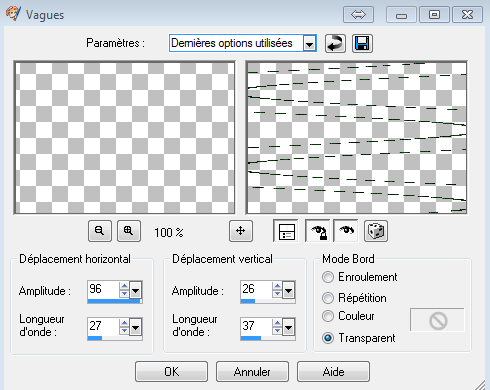Click the randomize parameters dice icon
The height and width of the screenshot is (390, 490).
376,231
